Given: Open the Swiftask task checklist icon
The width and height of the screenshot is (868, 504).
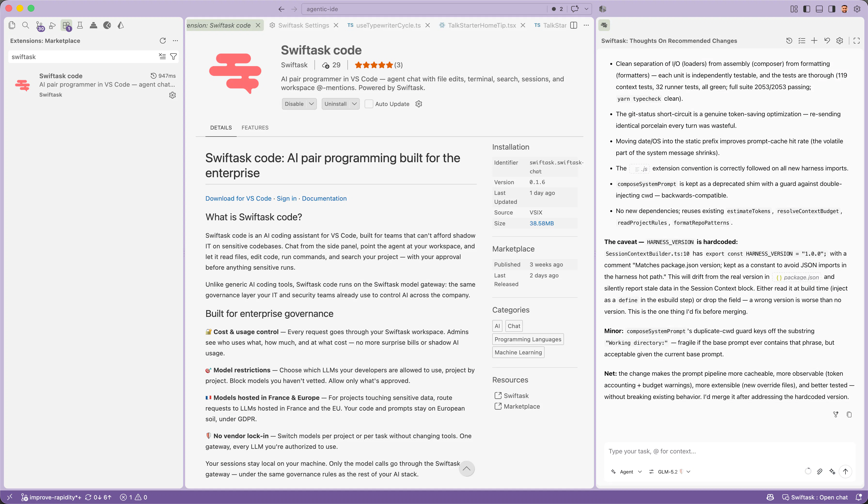Looking at the screenshot, I should coord(802,41).
